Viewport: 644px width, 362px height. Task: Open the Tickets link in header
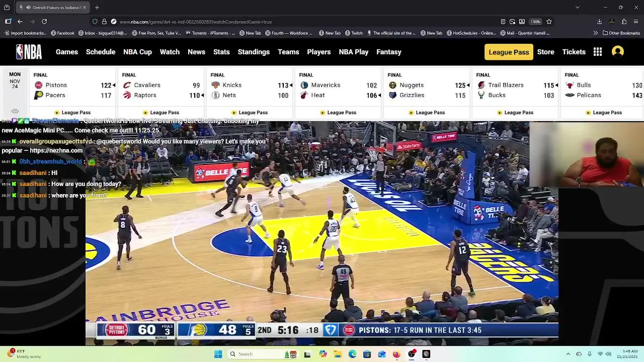pyautogui.click(x=574, y=52)
